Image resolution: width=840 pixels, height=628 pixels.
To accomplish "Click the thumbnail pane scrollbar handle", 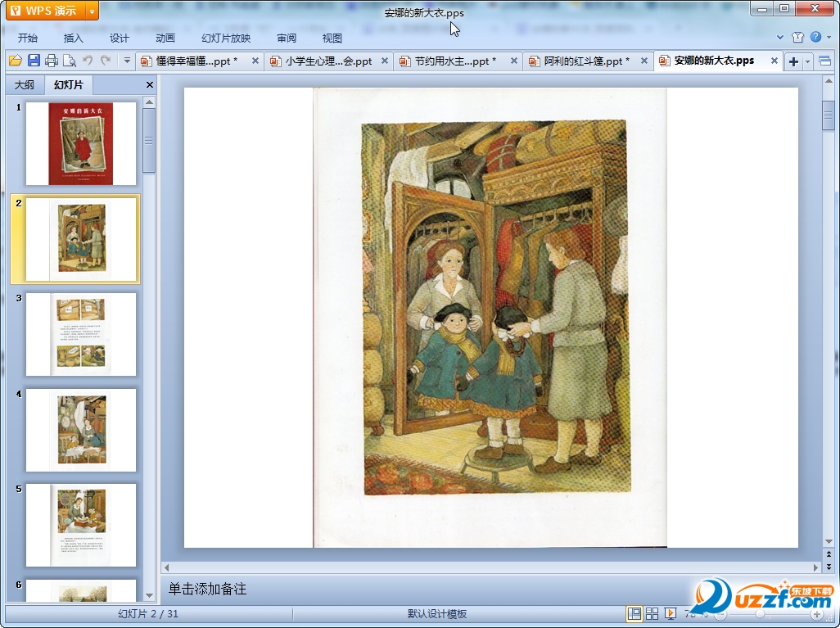I will pyautogui.click(x=150, y=140).
